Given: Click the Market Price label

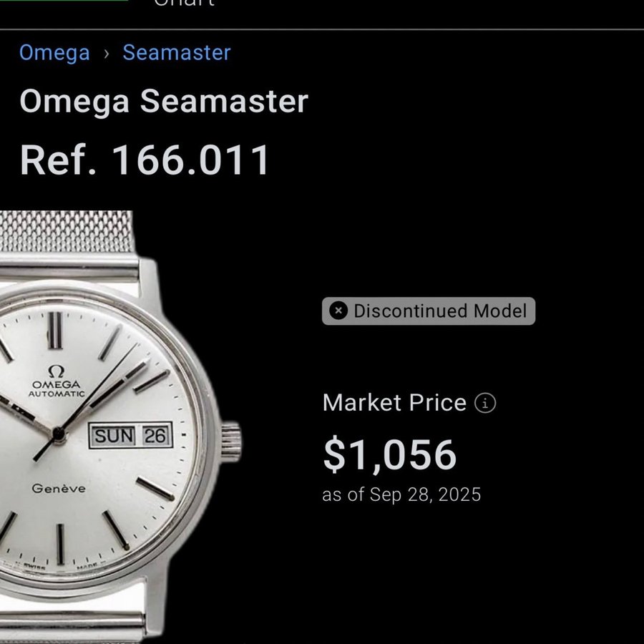Looking at the screenshot, I should (x=394, y=402).
